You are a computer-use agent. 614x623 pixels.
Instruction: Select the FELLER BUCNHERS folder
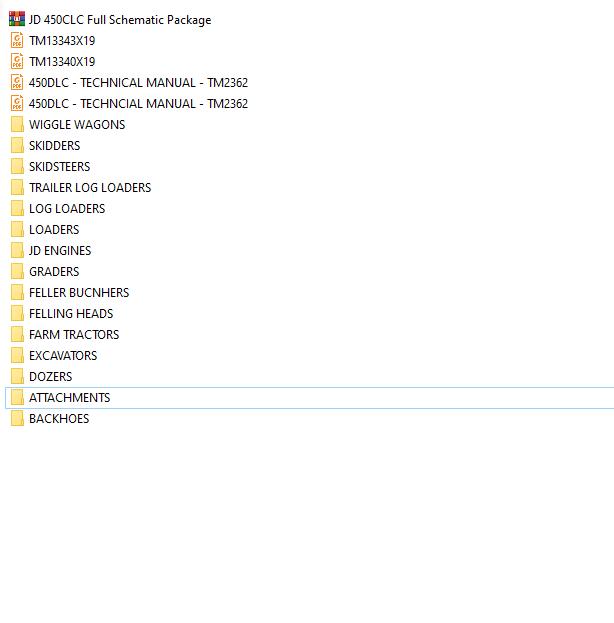pos(79,293)
